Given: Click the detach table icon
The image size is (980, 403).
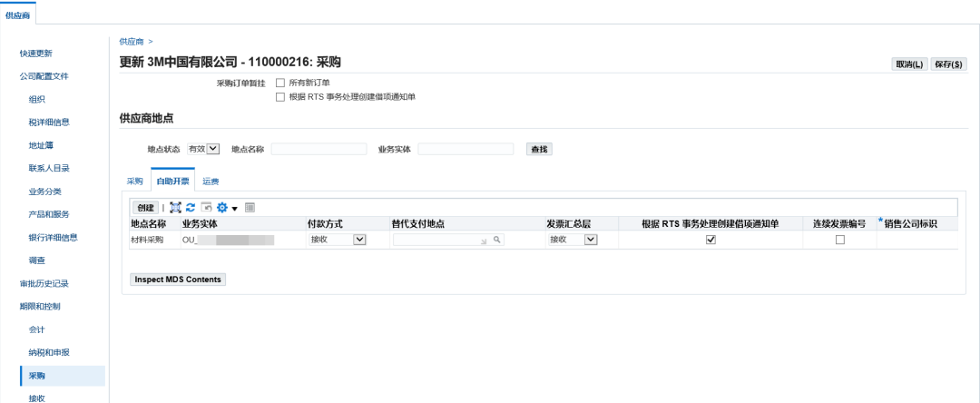Looking at the screenshot, I should [x=175, y=208].
